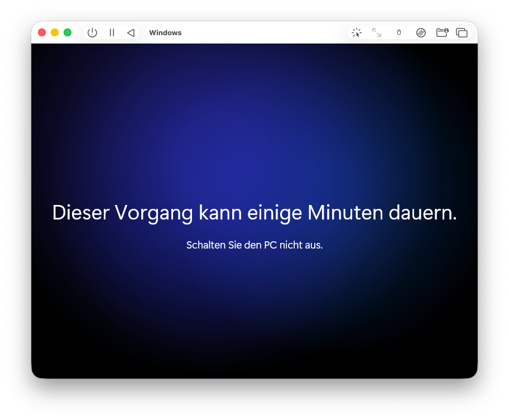The image size is (509, 420).
Task: Click the overlapping windows icon in toolbar
Action: point(462,32)
